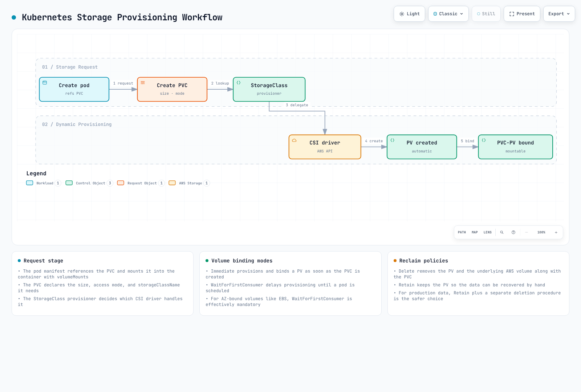
Task: Click the Control Object legend swatch
Action: coord(69,183)
